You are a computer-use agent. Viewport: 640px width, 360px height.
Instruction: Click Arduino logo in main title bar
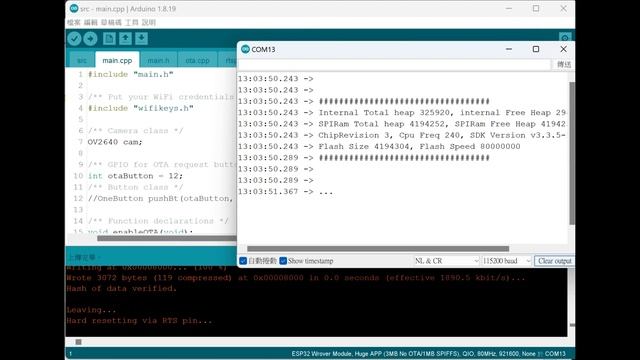tap(74, 9)
